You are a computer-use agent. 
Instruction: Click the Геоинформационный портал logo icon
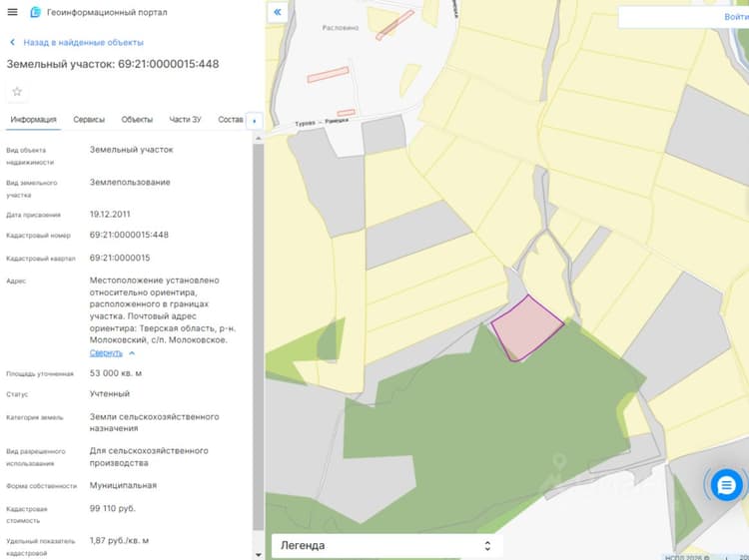pos(35,12)
